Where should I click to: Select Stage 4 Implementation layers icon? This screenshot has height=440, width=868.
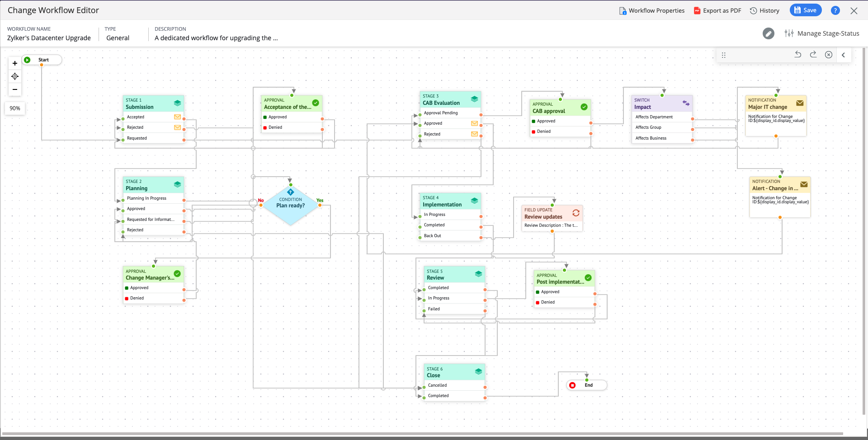coord(474,201)
